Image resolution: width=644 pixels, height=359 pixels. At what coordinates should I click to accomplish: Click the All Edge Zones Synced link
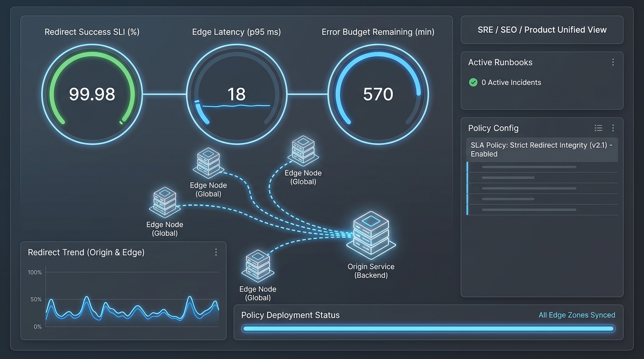pos(577,315)
